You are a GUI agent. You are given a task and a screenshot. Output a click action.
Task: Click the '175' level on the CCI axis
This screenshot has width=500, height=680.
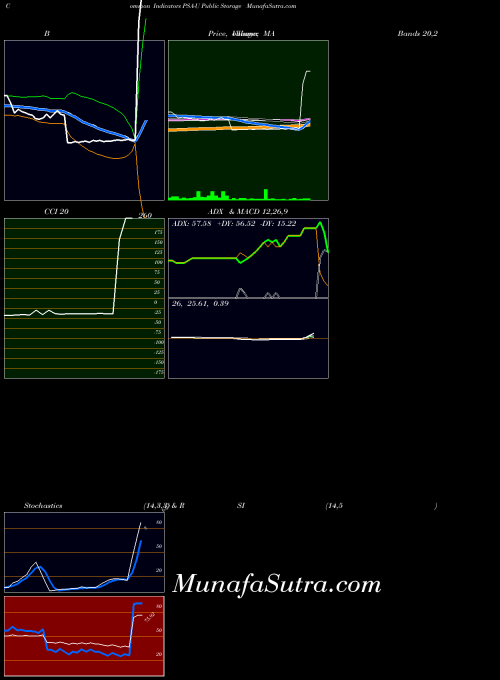pyautogui.click(x=158, y=232)
